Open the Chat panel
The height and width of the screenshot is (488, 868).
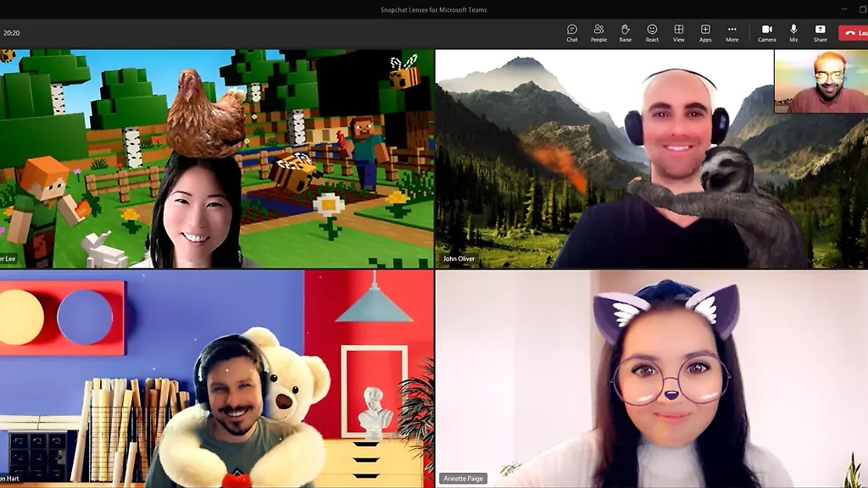point(571,32)
